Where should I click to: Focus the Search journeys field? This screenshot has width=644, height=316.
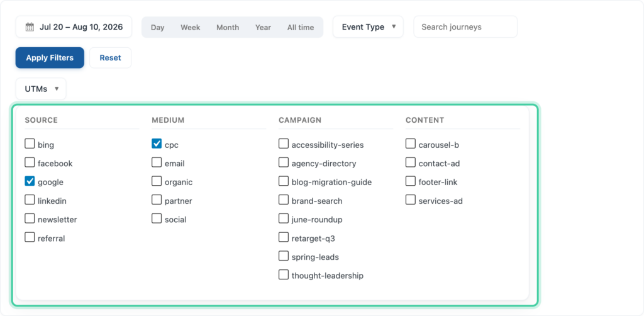tap(465, 27)
